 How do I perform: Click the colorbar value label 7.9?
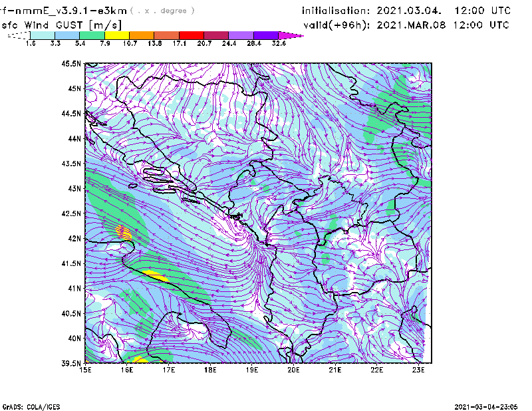(105, 43)
